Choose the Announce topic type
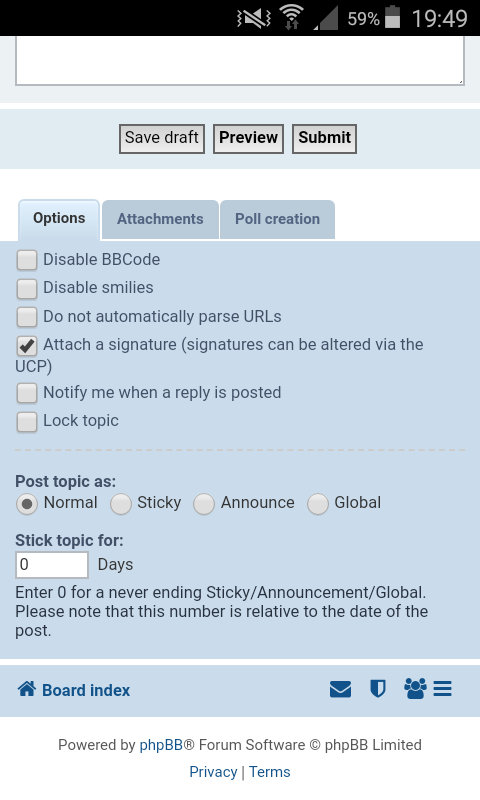 point(204,504)
